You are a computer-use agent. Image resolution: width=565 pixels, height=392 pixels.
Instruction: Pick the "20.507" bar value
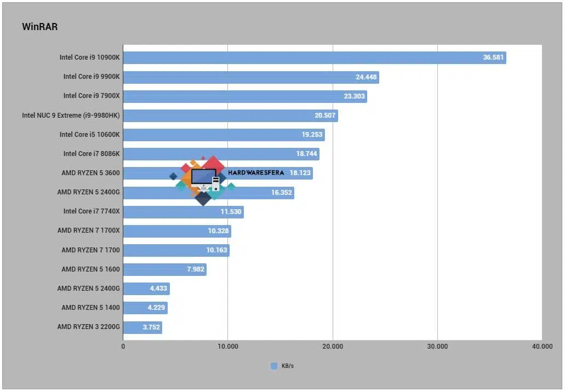click(x=325, y=115)
